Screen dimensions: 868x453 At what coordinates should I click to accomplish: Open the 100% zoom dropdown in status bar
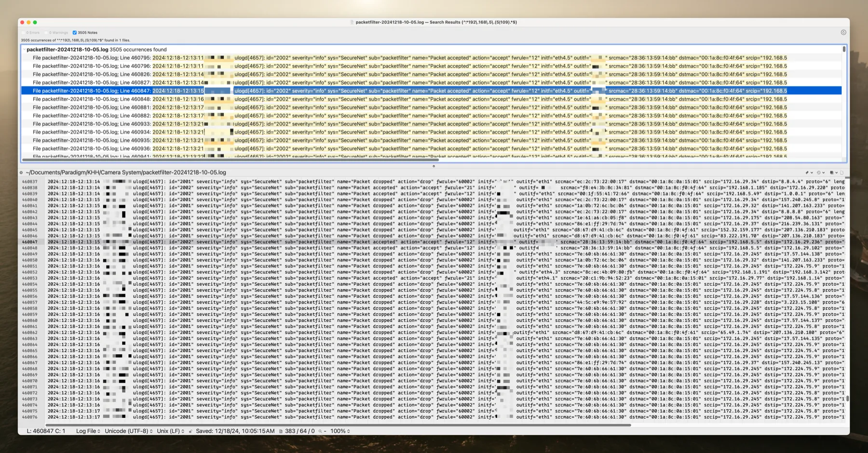point(340,431)
